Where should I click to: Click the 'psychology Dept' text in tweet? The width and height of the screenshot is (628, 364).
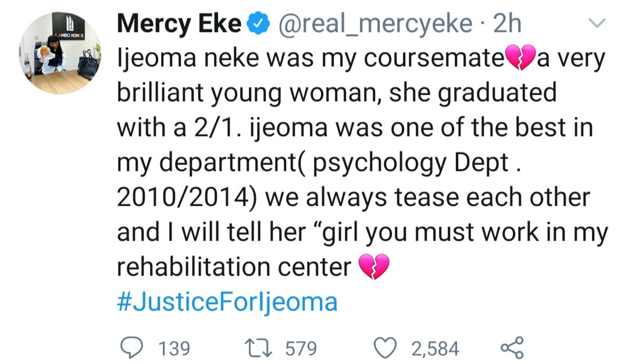[411, 163]
